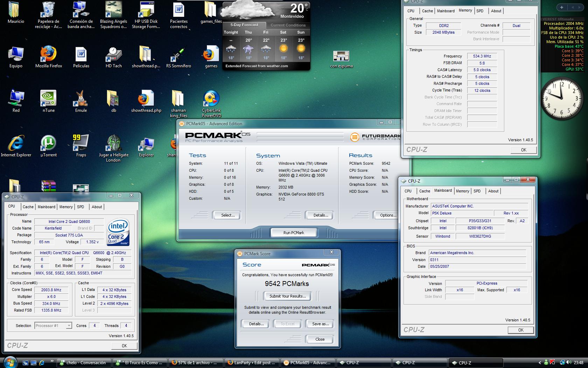Click Close in PCMark Score dialog
This screenshot has height=368, width=588.
click(x=320, y=339)
